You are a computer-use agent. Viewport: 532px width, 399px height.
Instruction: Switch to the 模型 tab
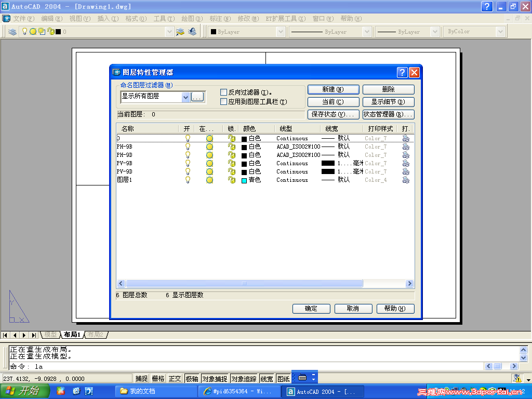(x=50, y=335)
